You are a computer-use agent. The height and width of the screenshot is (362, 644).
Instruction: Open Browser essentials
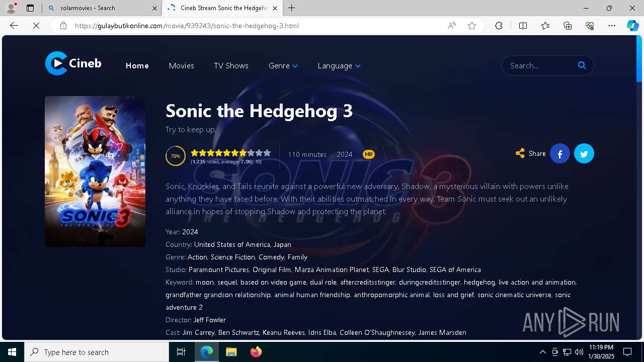pyautogui.click(x=590, y=26)
